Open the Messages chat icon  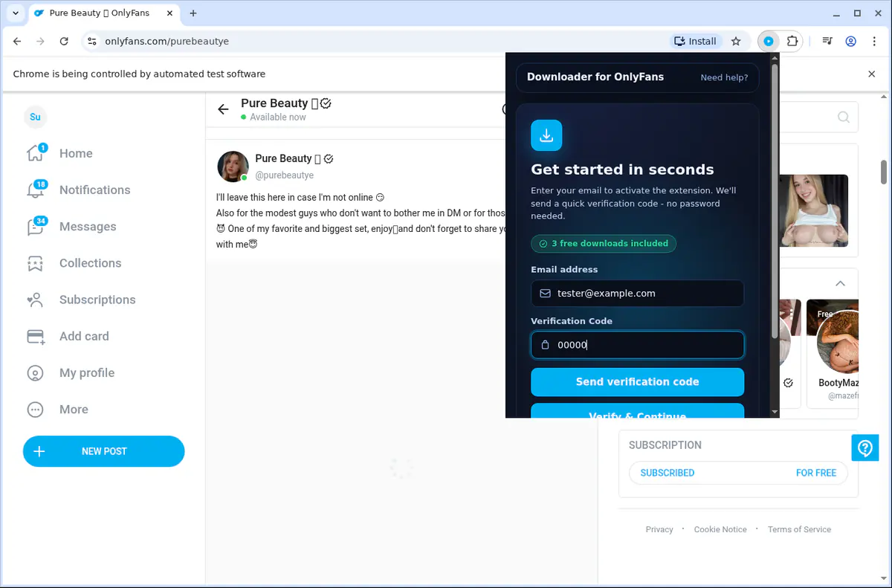tap(35, 226)
